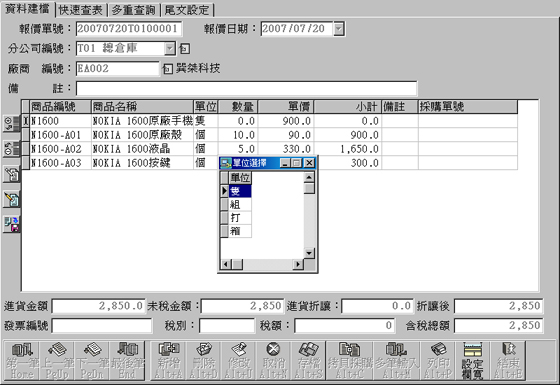Viewport: 560px width, 385px height.
Task: Click the 下一筆 PgDn button
Action: pos(92,360)
